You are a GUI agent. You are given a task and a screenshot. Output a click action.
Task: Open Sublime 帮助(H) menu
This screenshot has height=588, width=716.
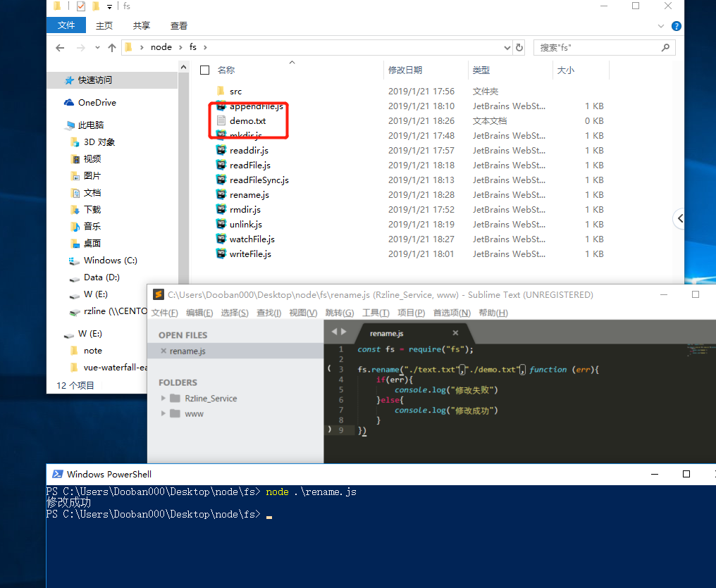pyautogui.click(x=493, y=313)
